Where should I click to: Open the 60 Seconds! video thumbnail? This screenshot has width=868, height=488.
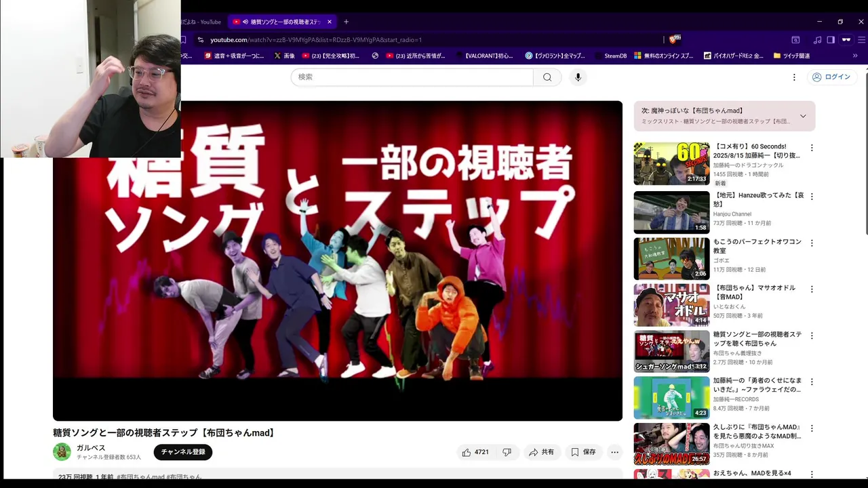coord(672,163)
